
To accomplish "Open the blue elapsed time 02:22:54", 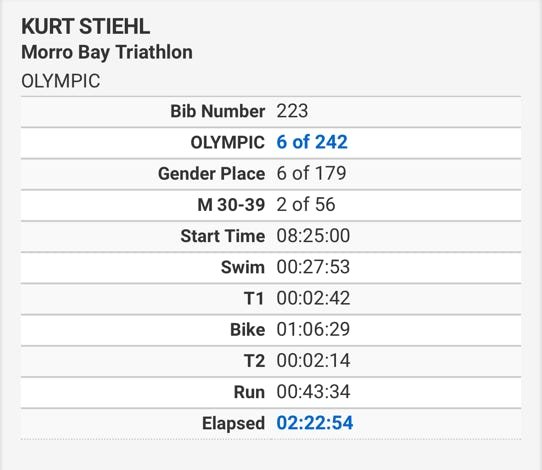I will click(315, 423).
